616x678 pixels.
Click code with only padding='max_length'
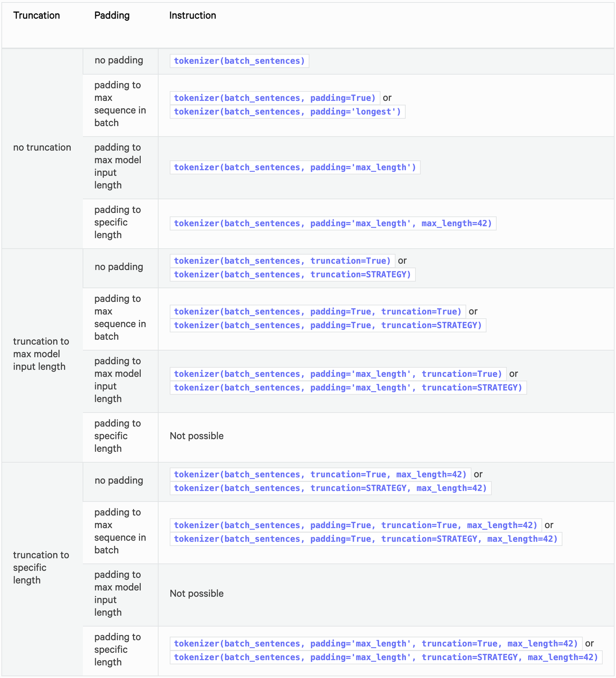(x=295, y=167)
